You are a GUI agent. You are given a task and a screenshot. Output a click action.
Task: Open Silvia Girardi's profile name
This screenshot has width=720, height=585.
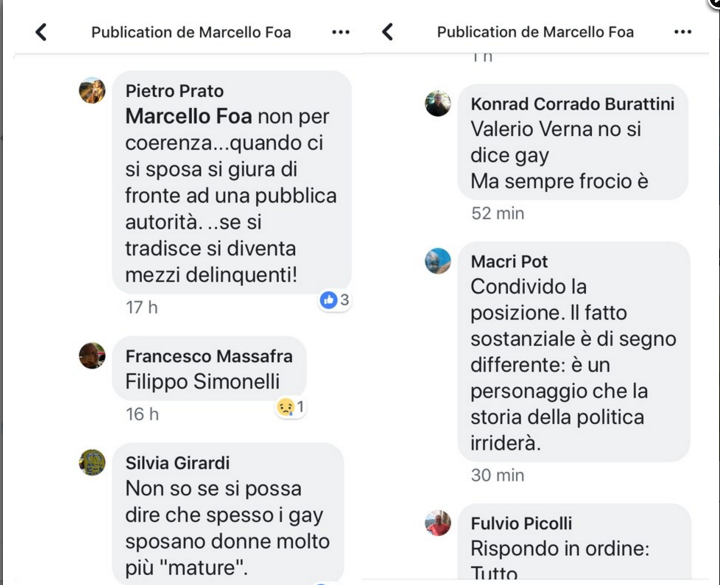coord(178,463)
